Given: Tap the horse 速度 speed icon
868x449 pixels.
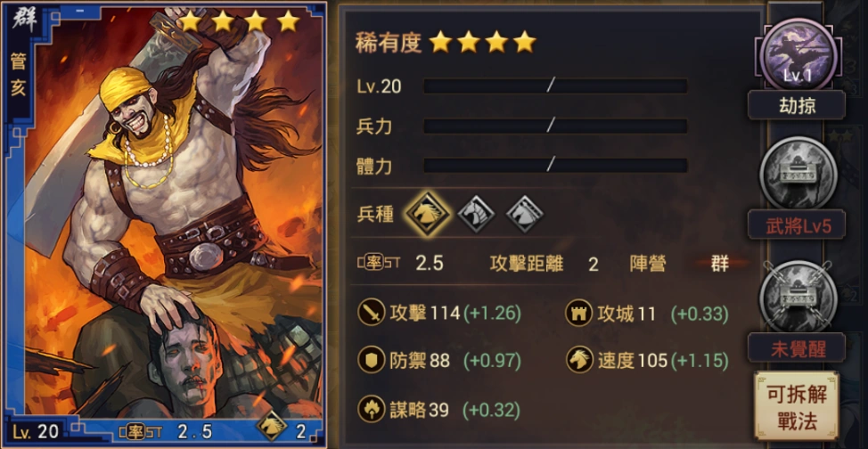Looking at the screenshot, I should tap(578, 361).
